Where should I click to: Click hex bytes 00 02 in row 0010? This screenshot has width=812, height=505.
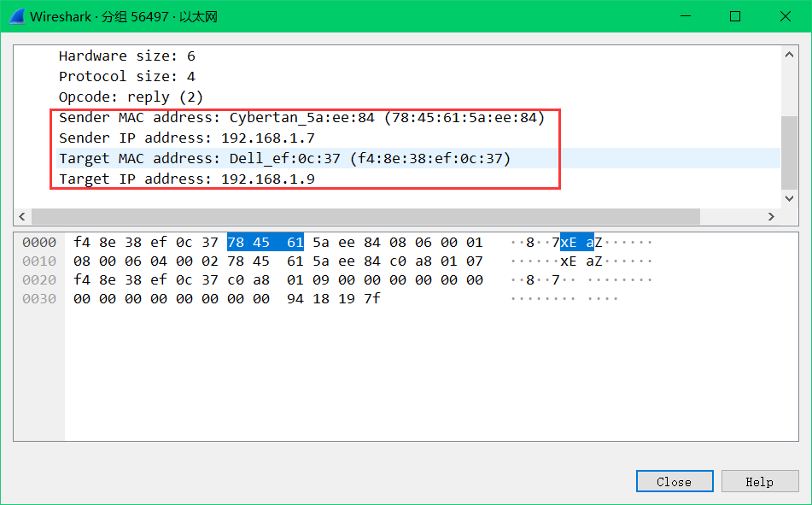196,261
